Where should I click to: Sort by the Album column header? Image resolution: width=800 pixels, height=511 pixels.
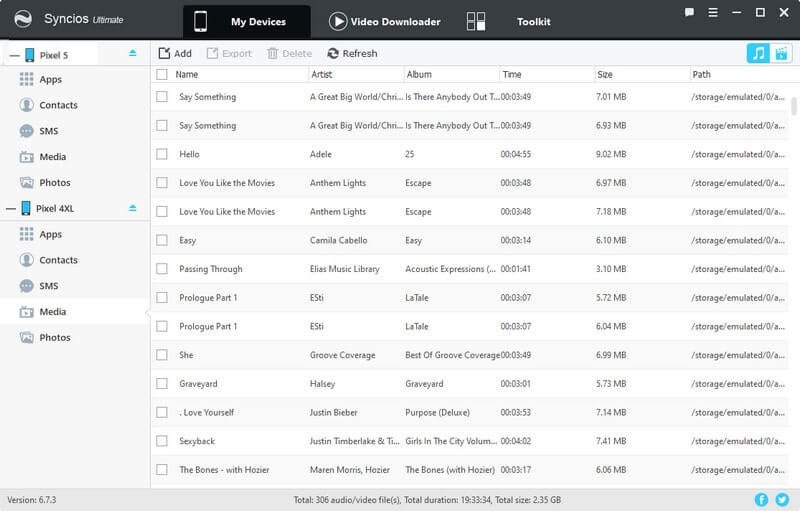(x=419, y=74)
